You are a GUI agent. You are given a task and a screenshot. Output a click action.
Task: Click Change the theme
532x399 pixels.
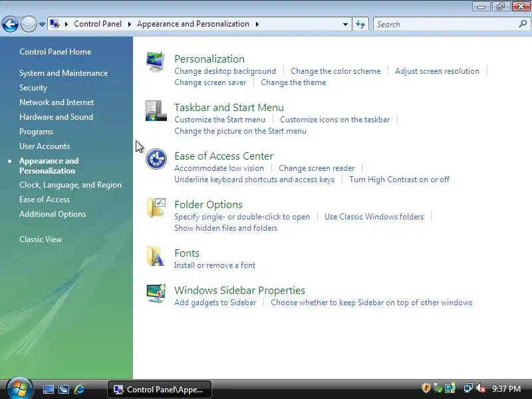click(x=293, y=82)
